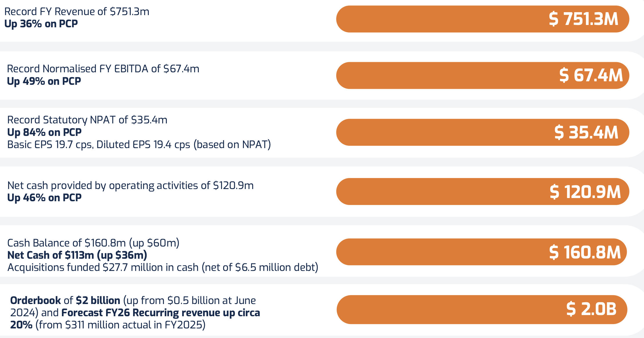This screenshot has height=338, width=644.
Task: Click the $ 35.4M orange pill
Action: click(x=482, y=132)
